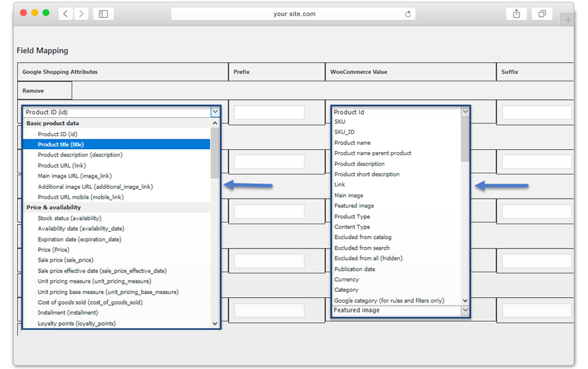Screen dimensions: 588x369
Task: Choose Expiration date (expiration_date) option
Action: click(x=79, y=239)
